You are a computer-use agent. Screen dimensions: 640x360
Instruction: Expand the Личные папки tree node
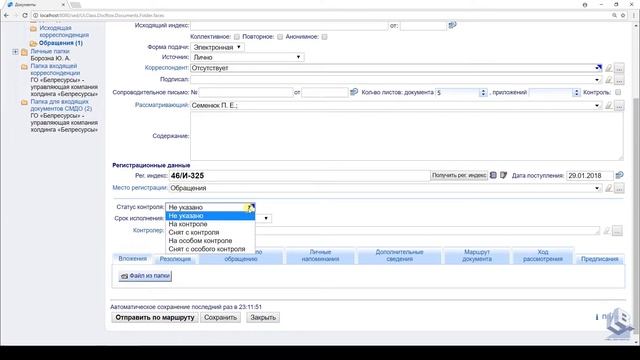pyautogui.click(x=15, y=52)
